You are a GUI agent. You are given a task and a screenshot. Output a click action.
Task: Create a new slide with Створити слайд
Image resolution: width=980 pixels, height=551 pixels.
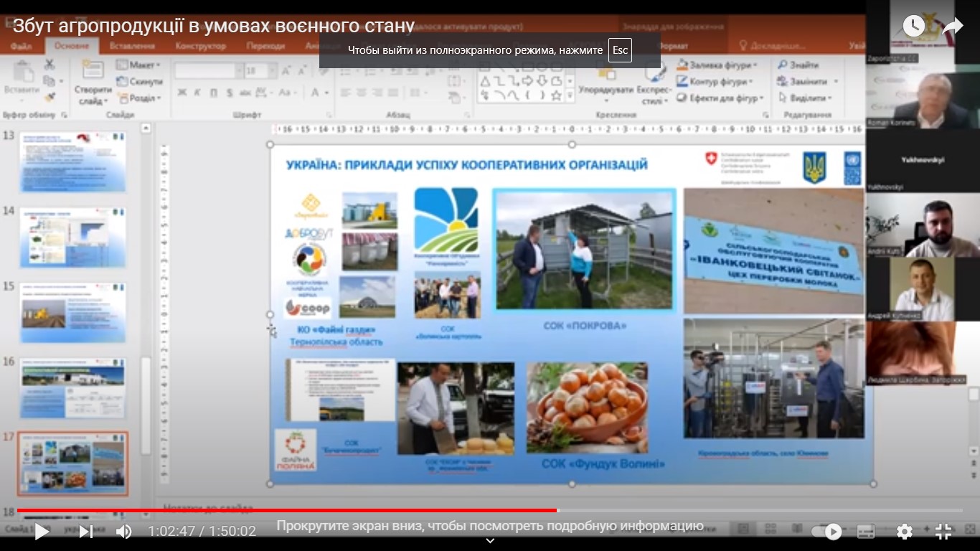point(93,83)
